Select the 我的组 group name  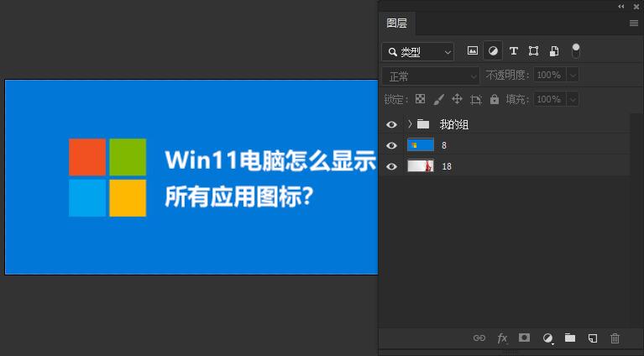(454, 124)
